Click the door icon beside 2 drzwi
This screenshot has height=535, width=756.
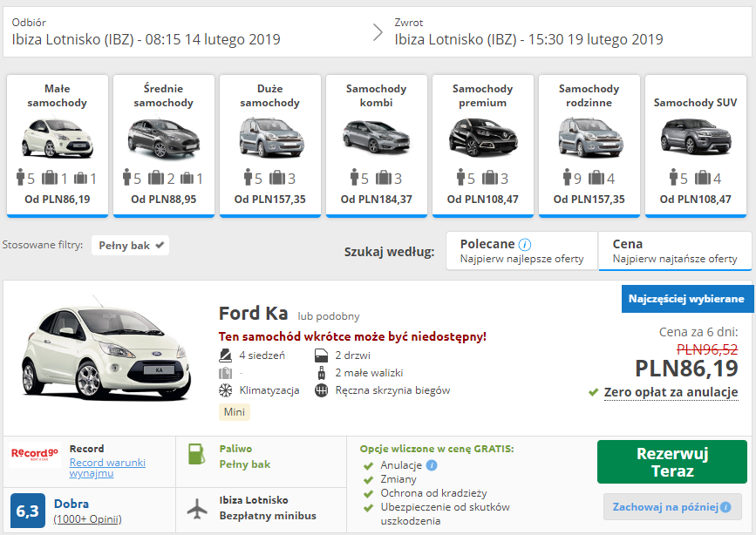click(x=321, y=356)
